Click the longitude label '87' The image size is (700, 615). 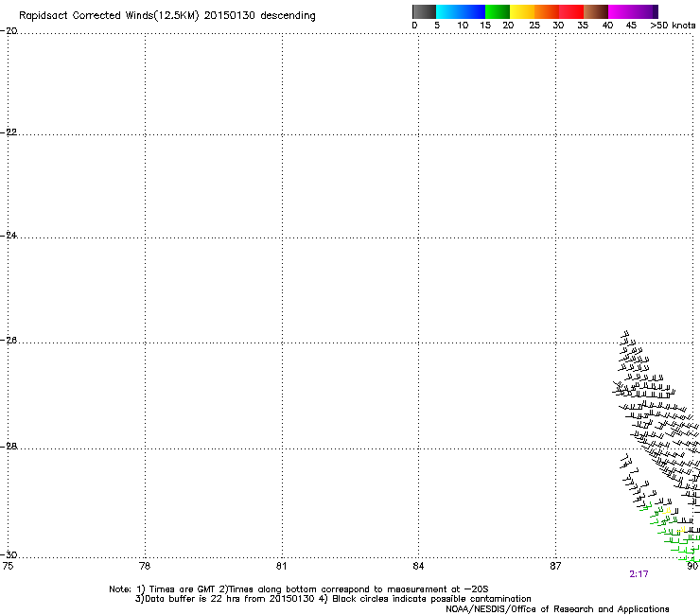[x=555, y=566]
